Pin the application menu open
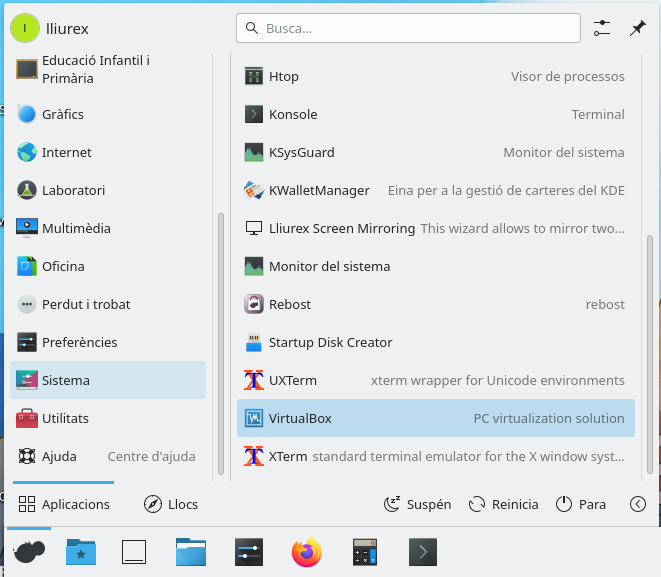 coord(637,28)
